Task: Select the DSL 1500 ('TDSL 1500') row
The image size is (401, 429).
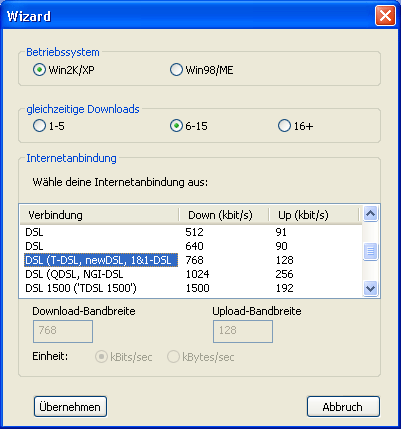Action: click(191, 288)
